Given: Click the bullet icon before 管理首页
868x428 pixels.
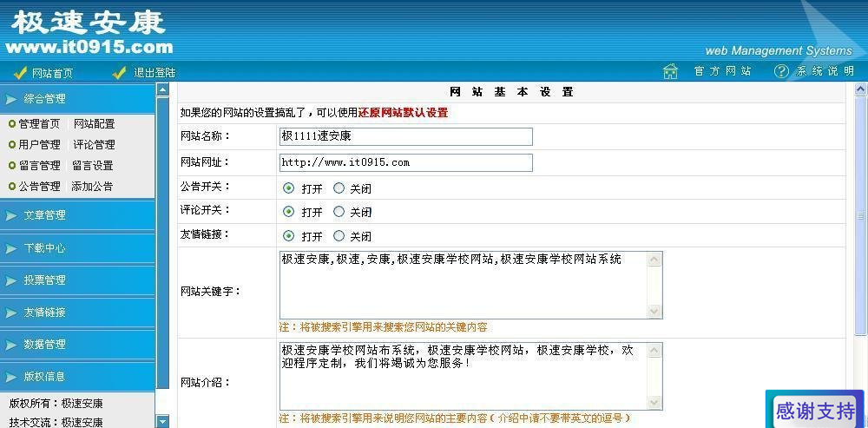Looking at the screenshot, I should [11, 124].
